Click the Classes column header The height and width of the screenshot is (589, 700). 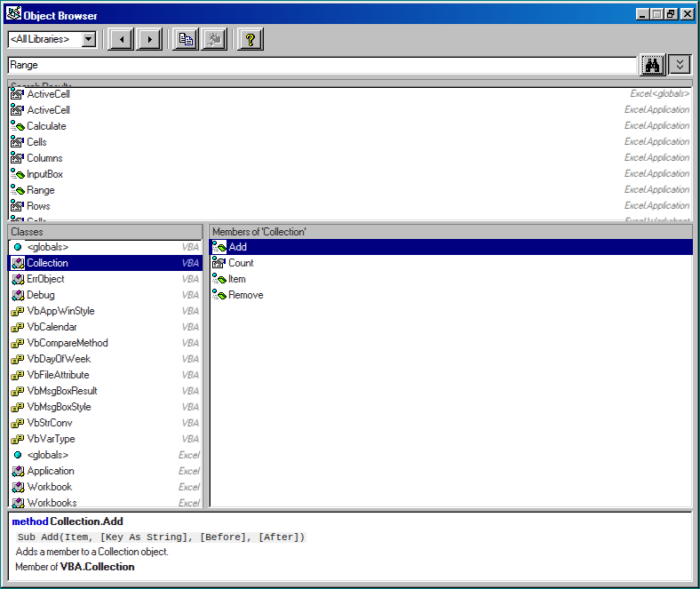(105, 232)
